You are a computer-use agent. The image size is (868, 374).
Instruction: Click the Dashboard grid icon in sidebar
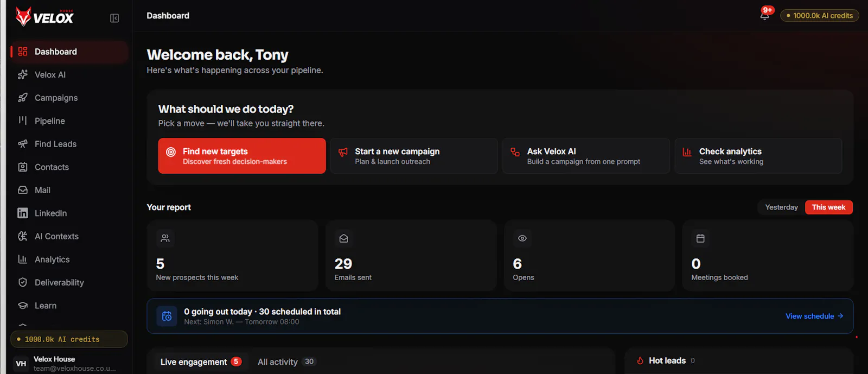pos(23,52)
